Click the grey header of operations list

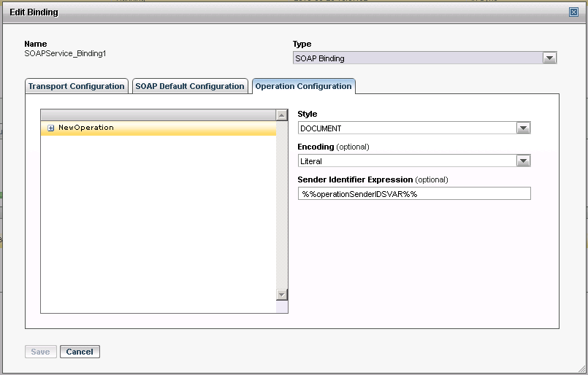[x=158, y=115]
